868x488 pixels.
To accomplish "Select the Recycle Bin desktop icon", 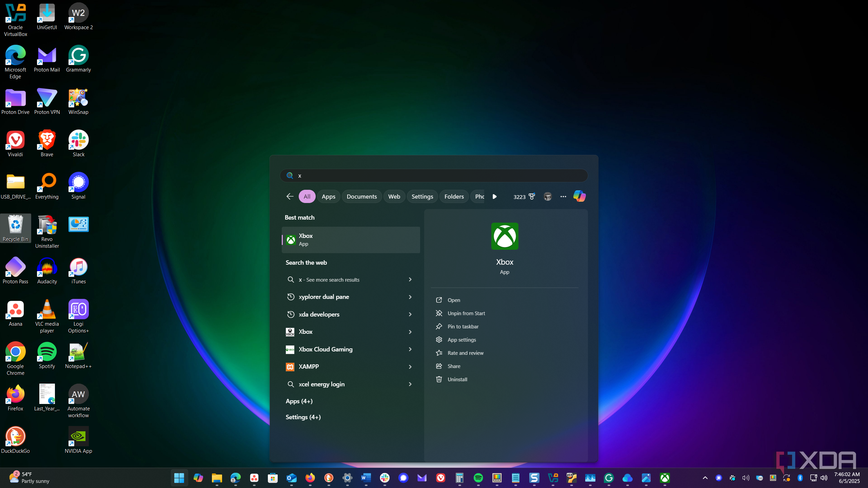I will tap(15, 228).
